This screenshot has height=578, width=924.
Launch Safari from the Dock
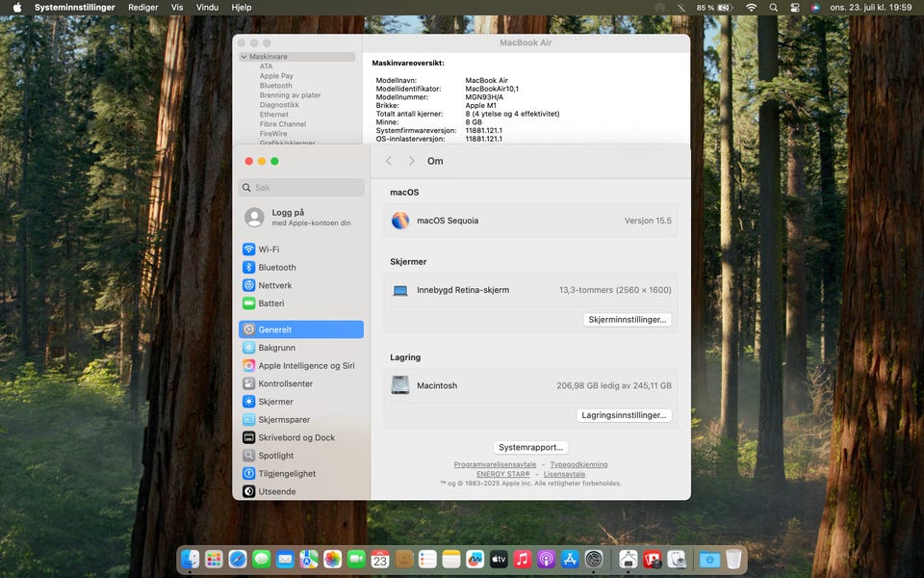pos(238,559)
